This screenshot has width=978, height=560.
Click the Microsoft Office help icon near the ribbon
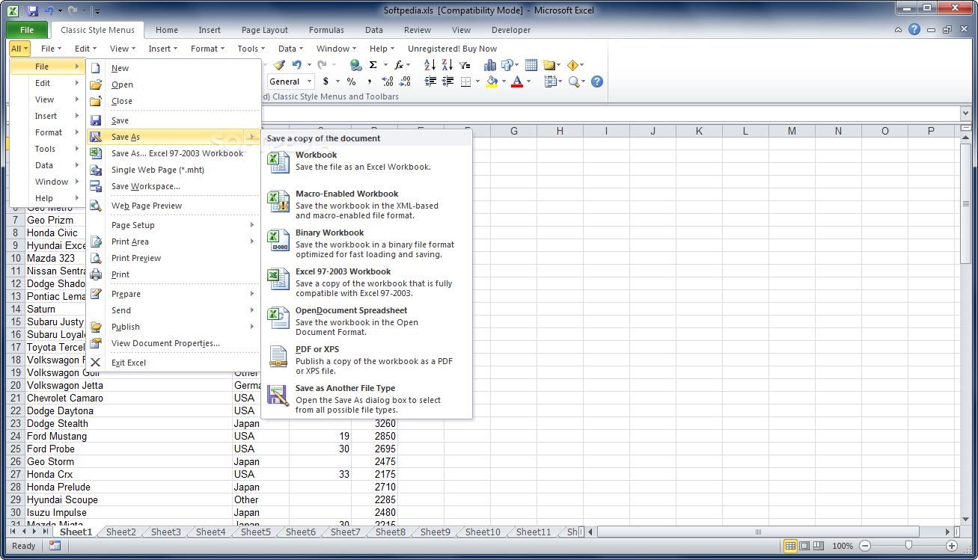point(914,30)
